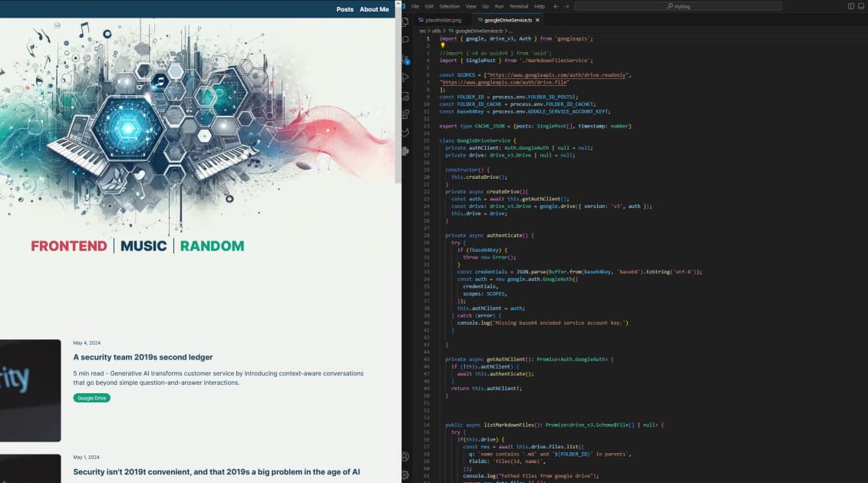Close the googleDriveService.ts tab
Screen dimensions: 868x483
pyautogui.click(x=537, y=20)
